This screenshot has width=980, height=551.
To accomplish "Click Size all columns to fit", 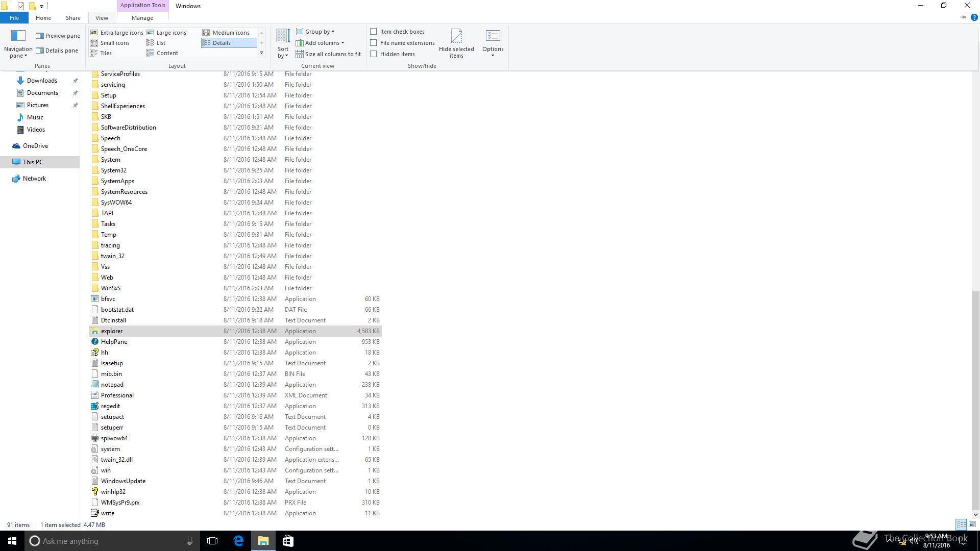I will pyautogui.click(x=328, y=54).
